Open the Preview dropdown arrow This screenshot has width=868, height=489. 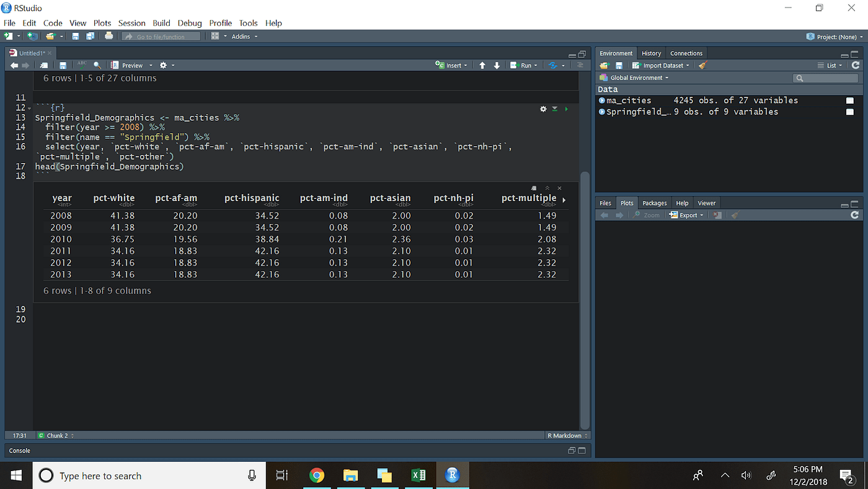point(151,65)
